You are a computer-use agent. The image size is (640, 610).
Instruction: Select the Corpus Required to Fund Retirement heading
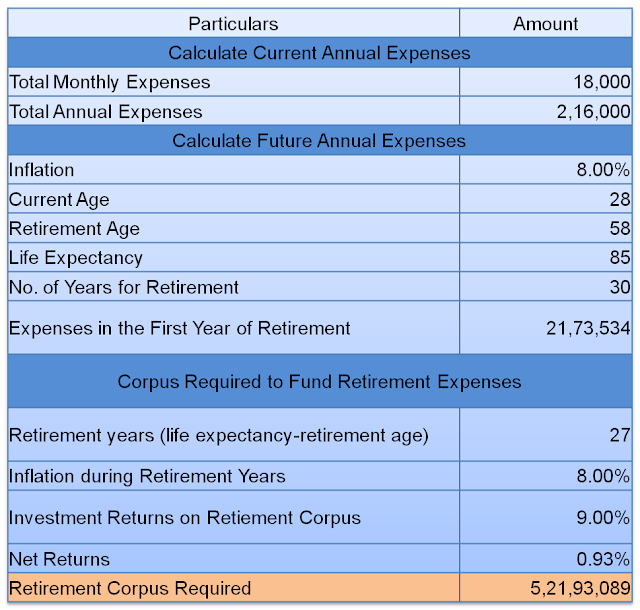319,381
